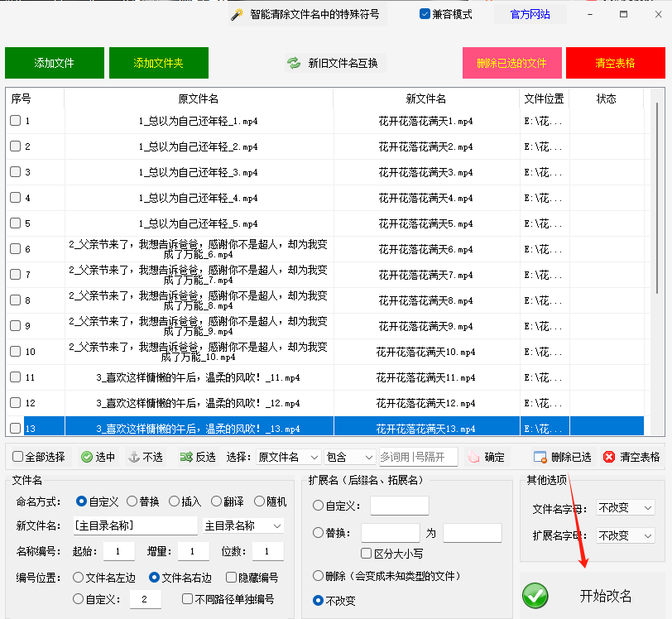Click the extension replace source field
Screen dimensions: 672x619
[x=391, y=533]
